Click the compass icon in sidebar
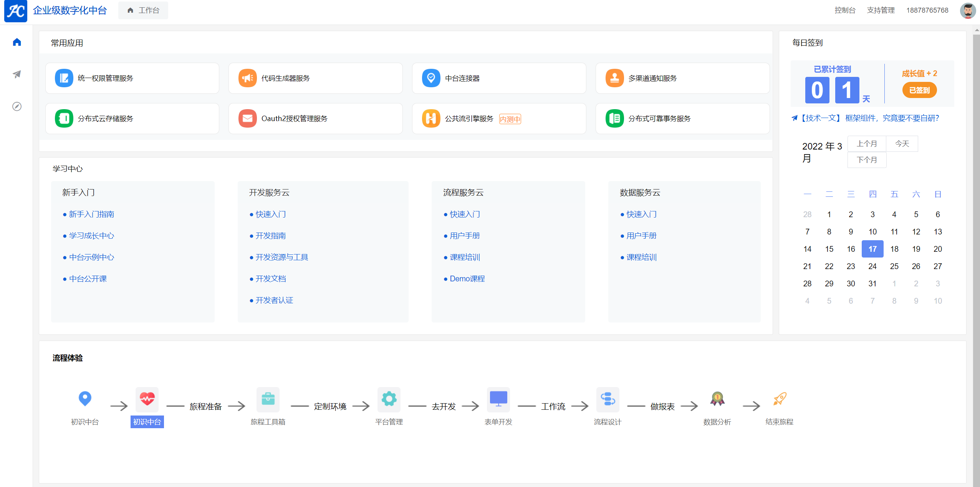The width and height of the screenshot is (980, 487). click(16, 106)
